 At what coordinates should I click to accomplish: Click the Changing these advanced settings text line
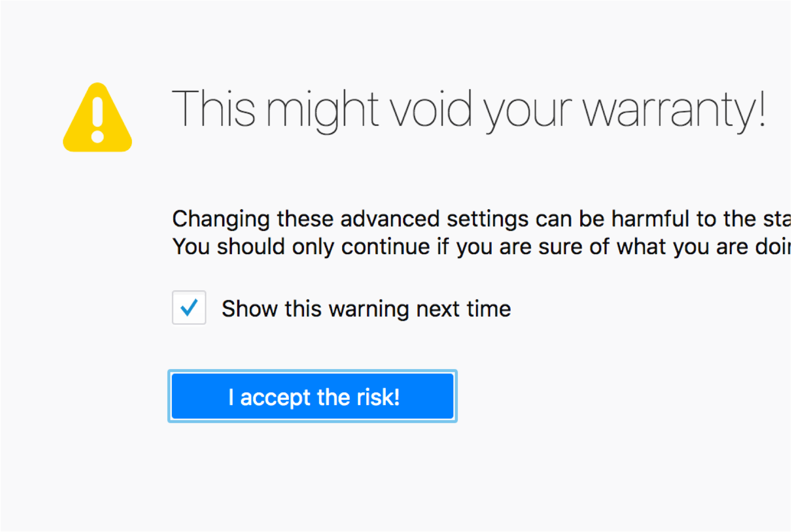pos(481,219)
